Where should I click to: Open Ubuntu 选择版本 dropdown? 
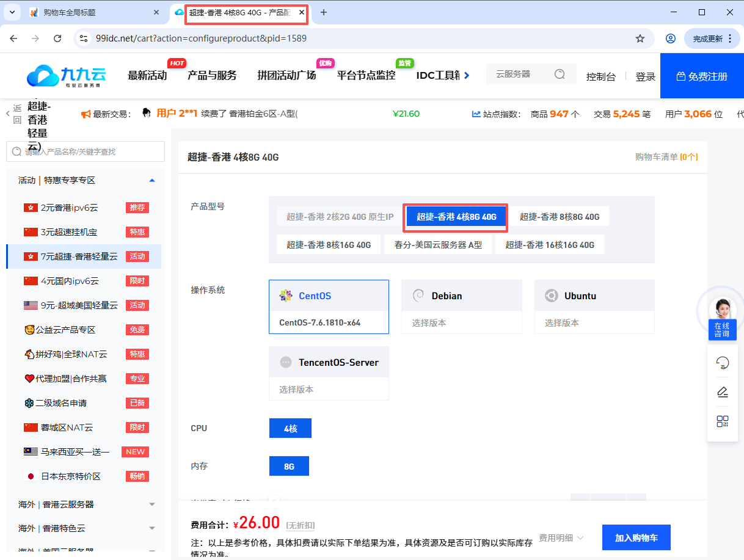click(x=594, y=322)
